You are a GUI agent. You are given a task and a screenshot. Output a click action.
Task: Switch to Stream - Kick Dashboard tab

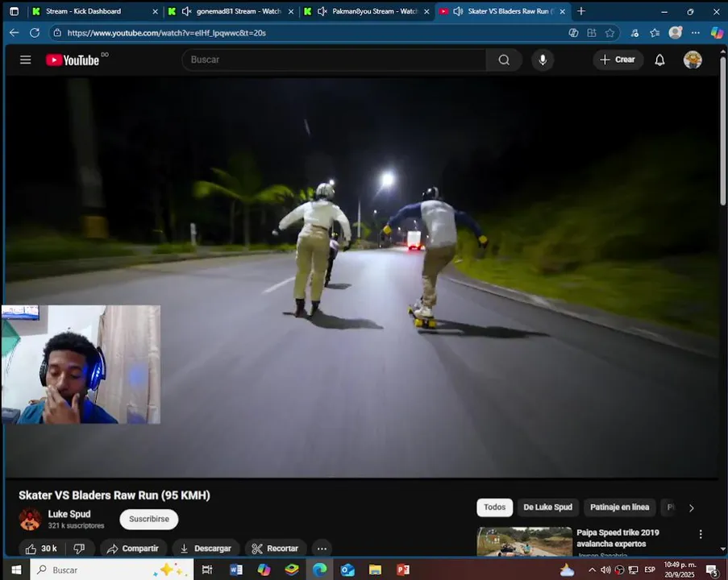[x=95, y=11]
